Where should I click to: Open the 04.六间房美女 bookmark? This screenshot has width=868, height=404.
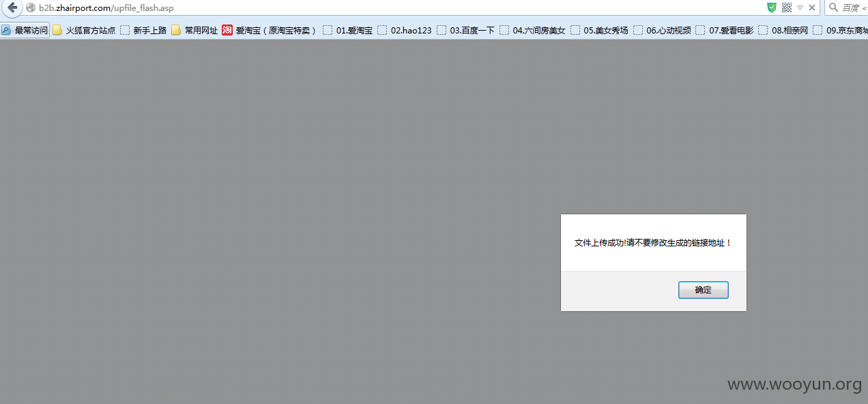tap(533, 30)
